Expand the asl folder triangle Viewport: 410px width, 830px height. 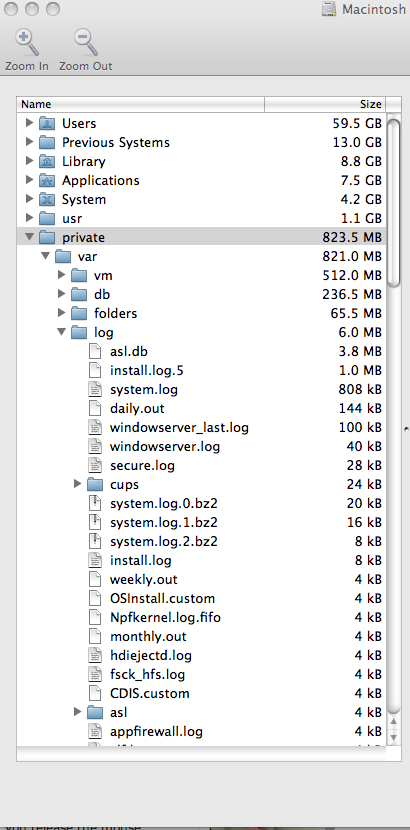77,712
